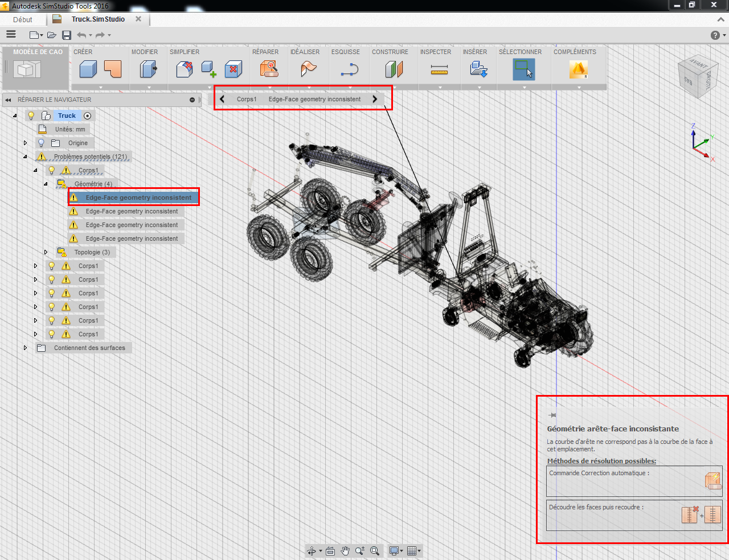Collapse Problèmes potentiels (121)
The height and width of the screenshot is (560, 729).
point(25,157)
